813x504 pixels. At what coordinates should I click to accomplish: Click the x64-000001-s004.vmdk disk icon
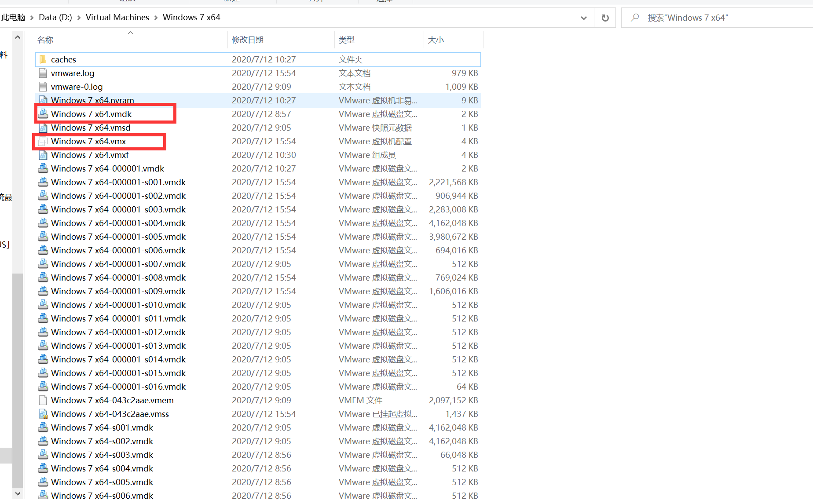pos(43,223)
